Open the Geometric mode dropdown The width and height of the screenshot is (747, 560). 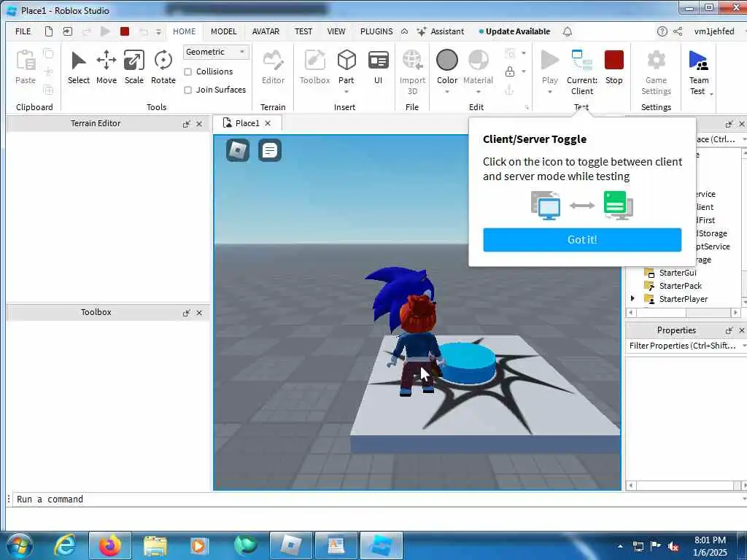pyautogui.click(x=215, y=52)
